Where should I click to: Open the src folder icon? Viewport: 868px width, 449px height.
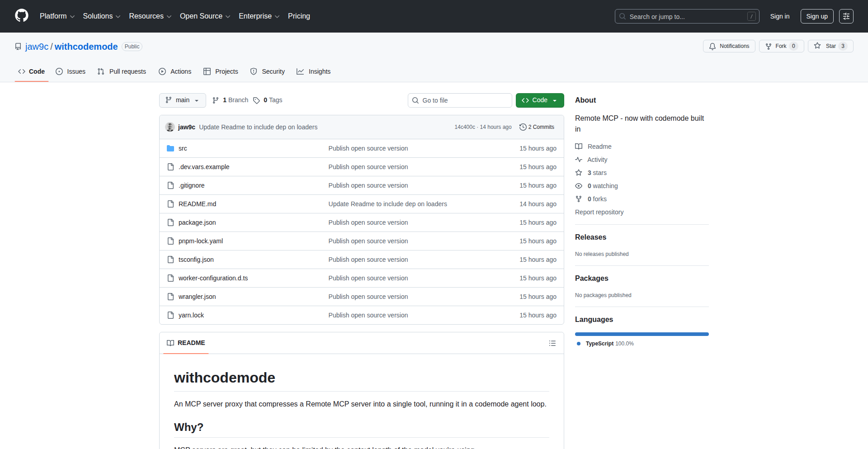click(170, 148)
